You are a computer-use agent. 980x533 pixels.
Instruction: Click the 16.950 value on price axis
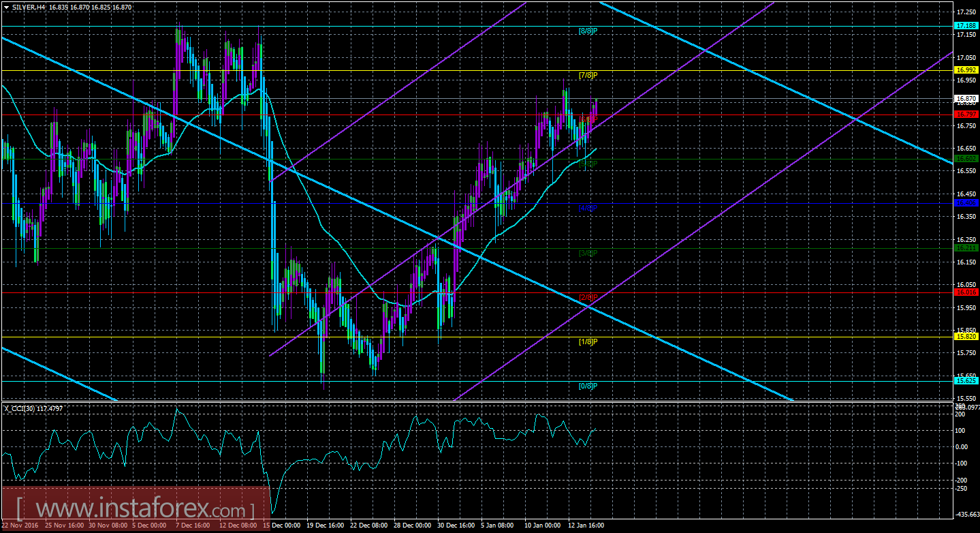pyautogui.click(x=966, y=80)
